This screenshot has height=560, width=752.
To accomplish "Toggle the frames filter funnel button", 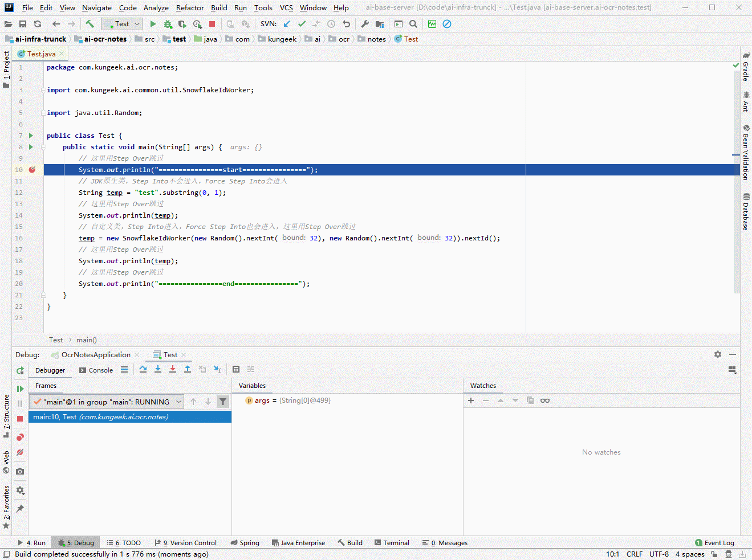I will (223, 402).
